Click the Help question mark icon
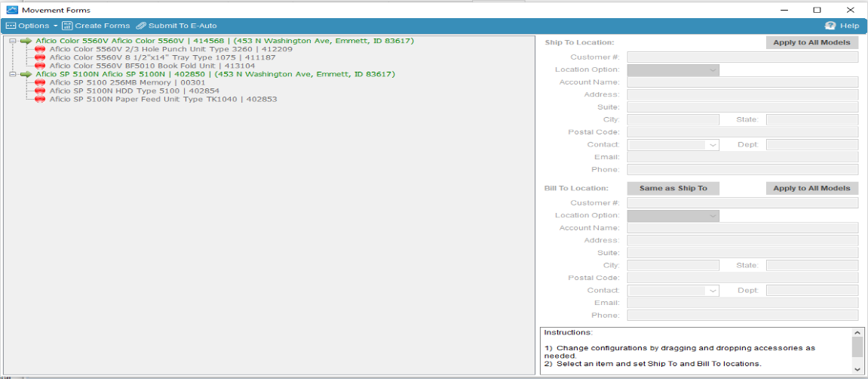 pos(830,26)
